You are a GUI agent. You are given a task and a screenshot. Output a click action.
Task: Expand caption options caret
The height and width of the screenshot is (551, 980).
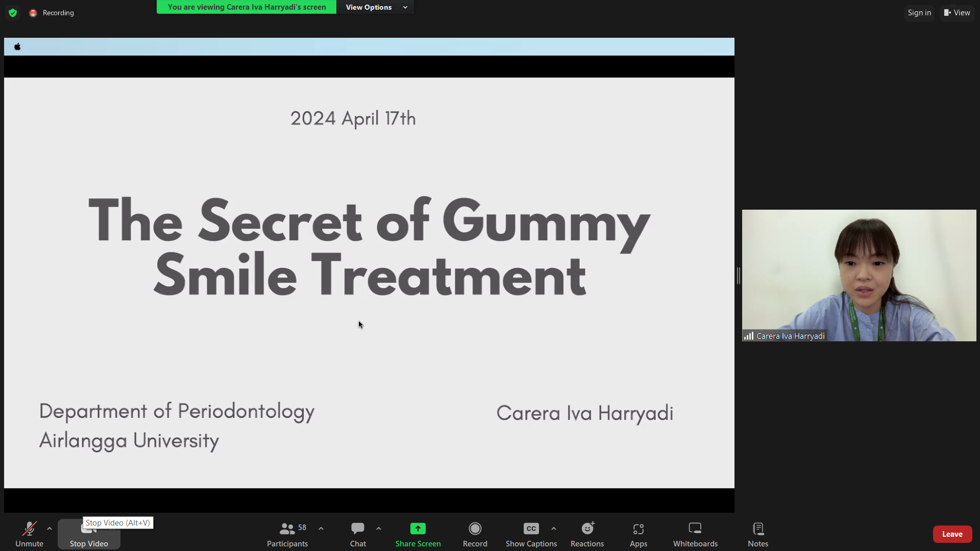pyautogui.click(x=554, y=529)
